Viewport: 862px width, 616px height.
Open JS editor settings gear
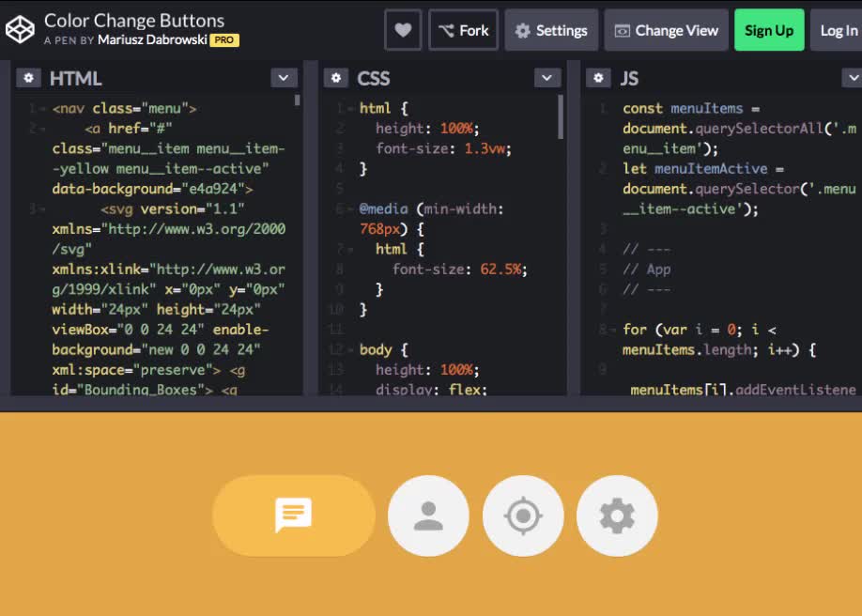click(598, 78)
